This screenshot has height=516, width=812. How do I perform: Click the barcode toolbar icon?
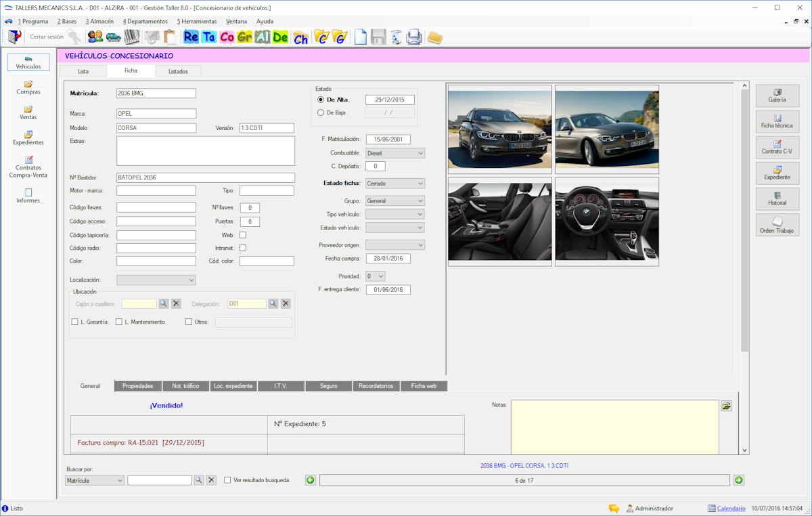tap(132, 37)
